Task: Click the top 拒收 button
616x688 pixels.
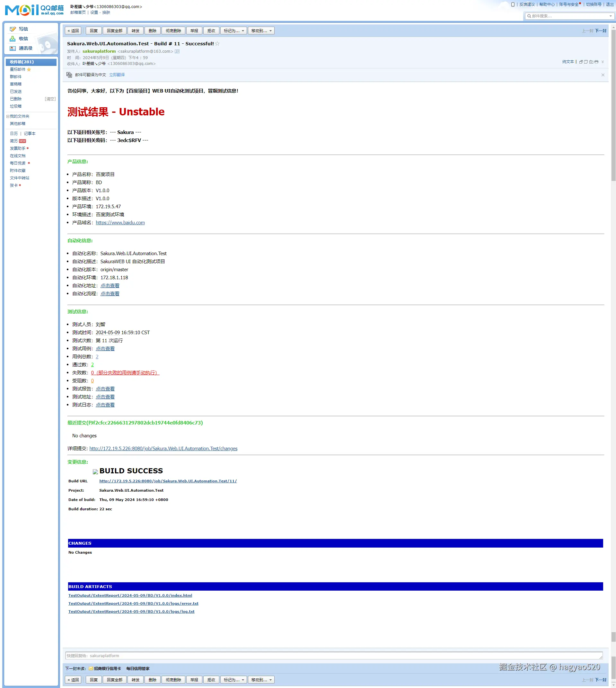Action: pyautogui.click(x=212, y=31)
